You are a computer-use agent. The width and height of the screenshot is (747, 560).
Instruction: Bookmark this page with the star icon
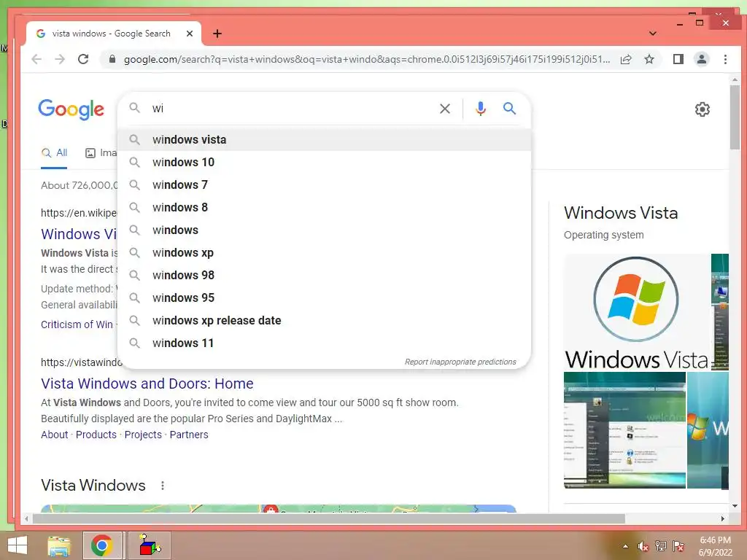coord(649,59)
